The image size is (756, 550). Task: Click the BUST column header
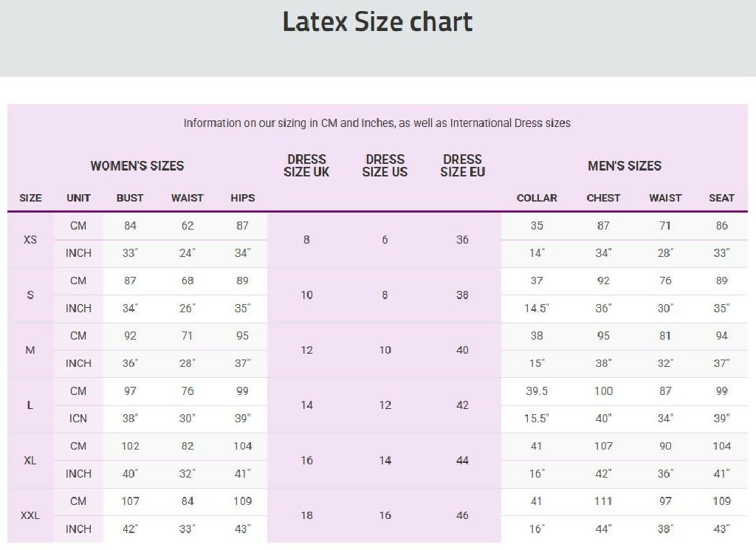[130, 198]
